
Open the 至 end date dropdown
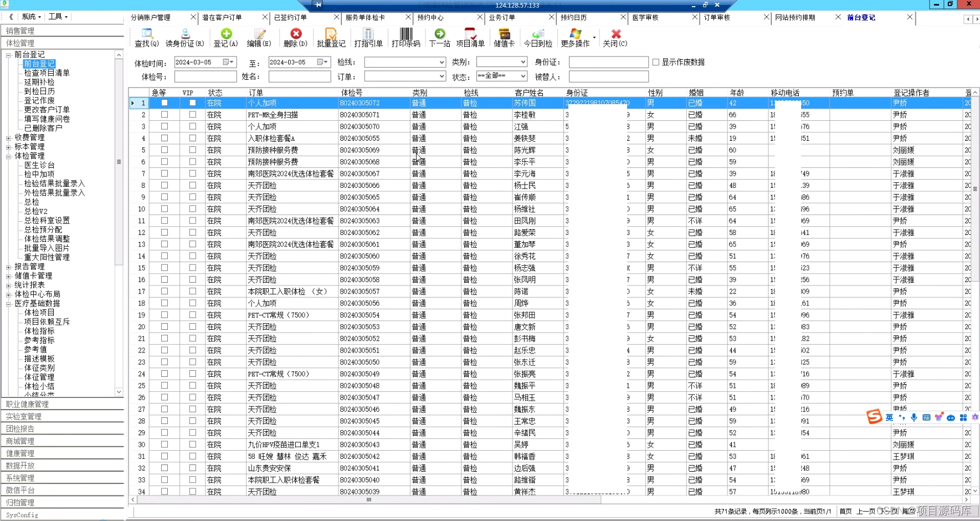[x=326, y=62]
